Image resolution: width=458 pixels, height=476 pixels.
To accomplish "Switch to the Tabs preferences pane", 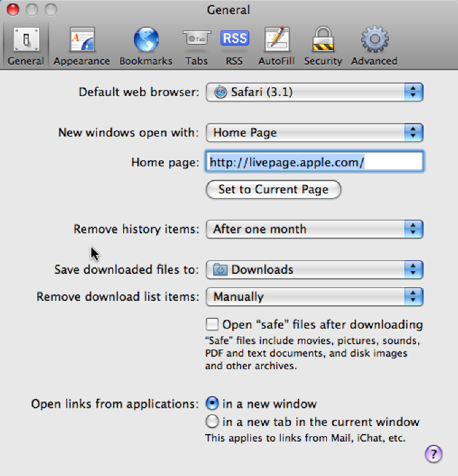I will point(196,46).
